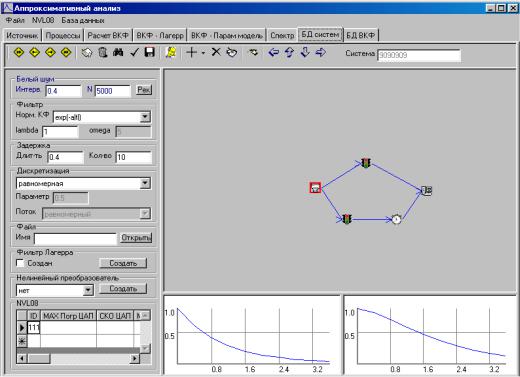Select the clock delay node in diagram

pyautogui.click(x=396, y=219)
